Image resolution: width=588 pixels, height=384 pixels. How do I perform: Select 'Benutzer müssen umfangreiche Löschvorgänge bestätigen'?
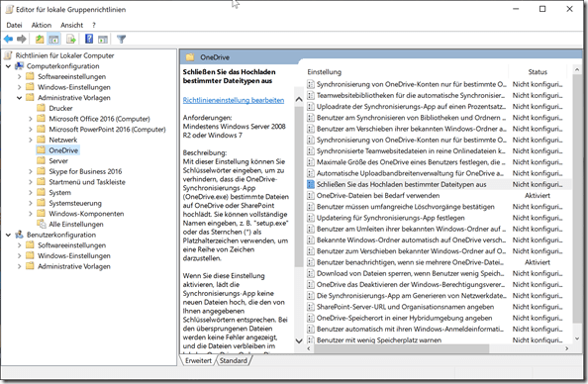pyautogui.click(x=406, y=207)
